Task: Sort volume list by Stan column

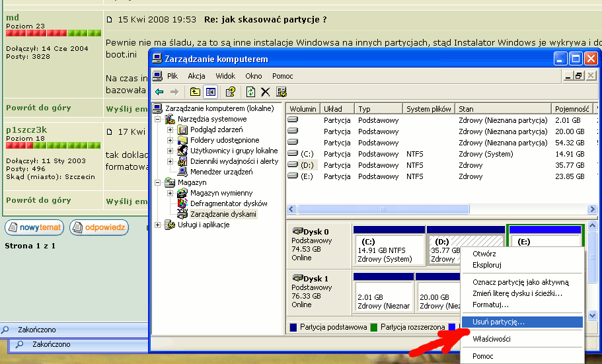Action: click(503, 108)
